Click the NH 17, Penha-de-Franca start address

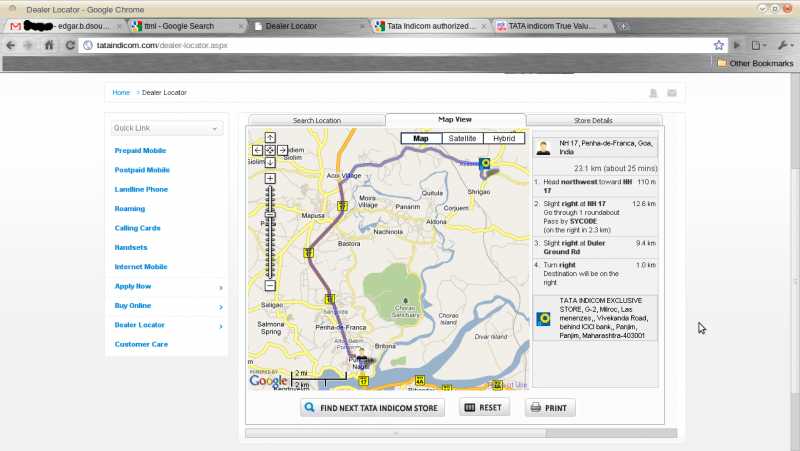click(605, 148)
